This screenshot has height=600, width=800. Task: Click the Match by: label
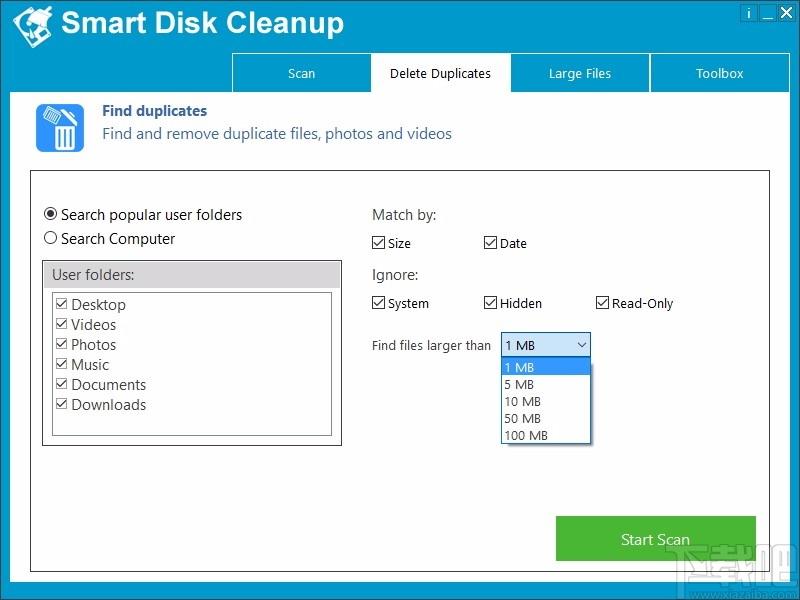404,215
